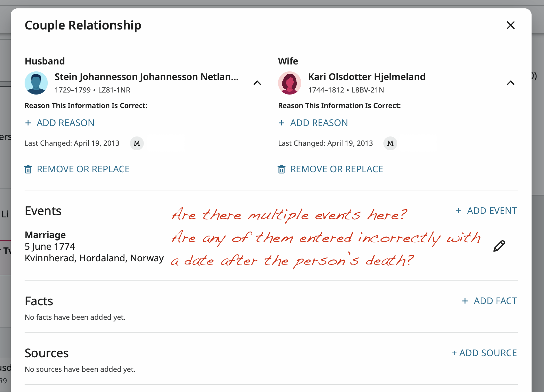
Task: Click the M contributor badge under Wife
Action: coord(390,143)
